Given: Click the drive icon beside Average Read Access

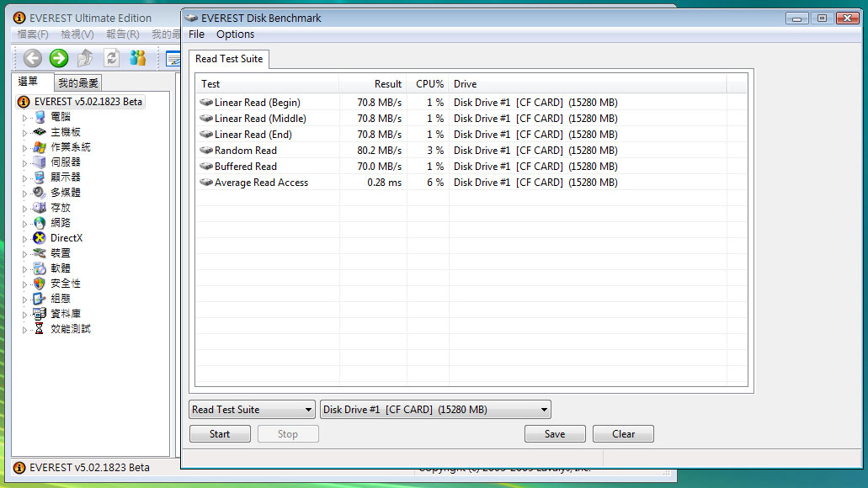Looking at the screenshot, I should [x=206, y=182].
